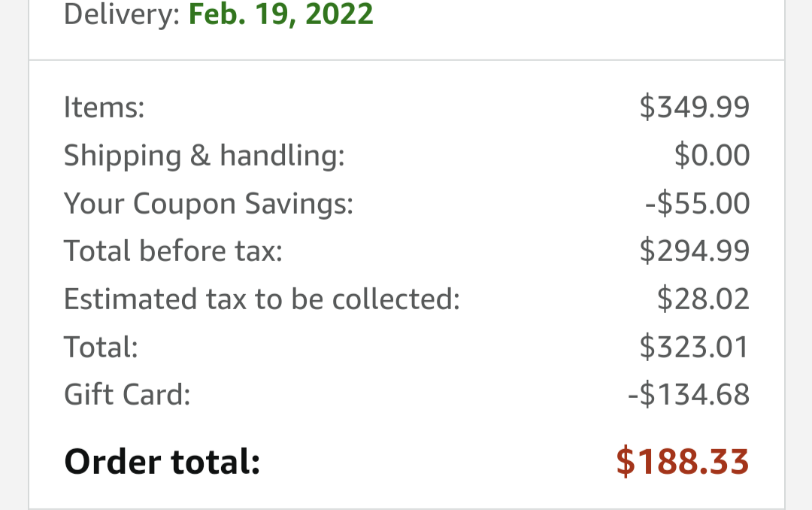
Task: Click the $349.99 items amount
Action: [x=695, y=108]
